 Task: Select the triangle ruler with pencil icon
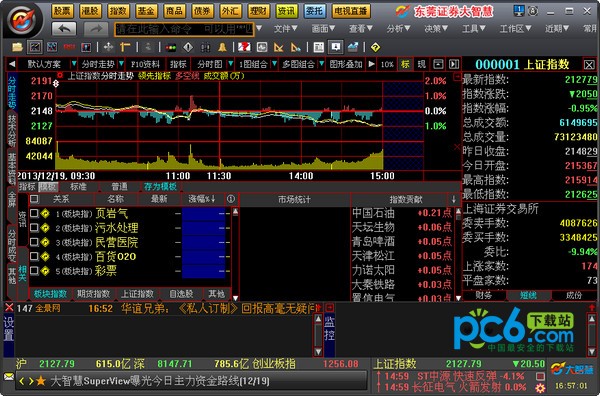pos(296,47)
